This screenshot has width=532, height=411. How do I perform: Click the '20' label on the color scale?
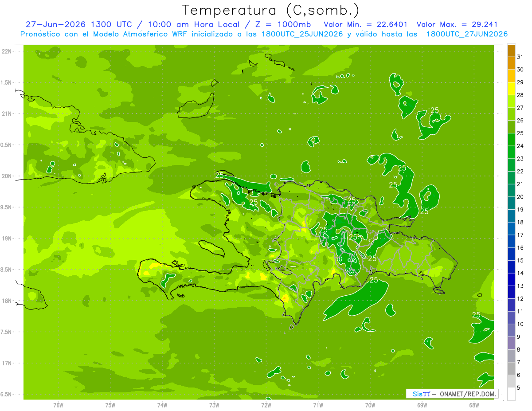pyautogui.click(x=520, y=197)
